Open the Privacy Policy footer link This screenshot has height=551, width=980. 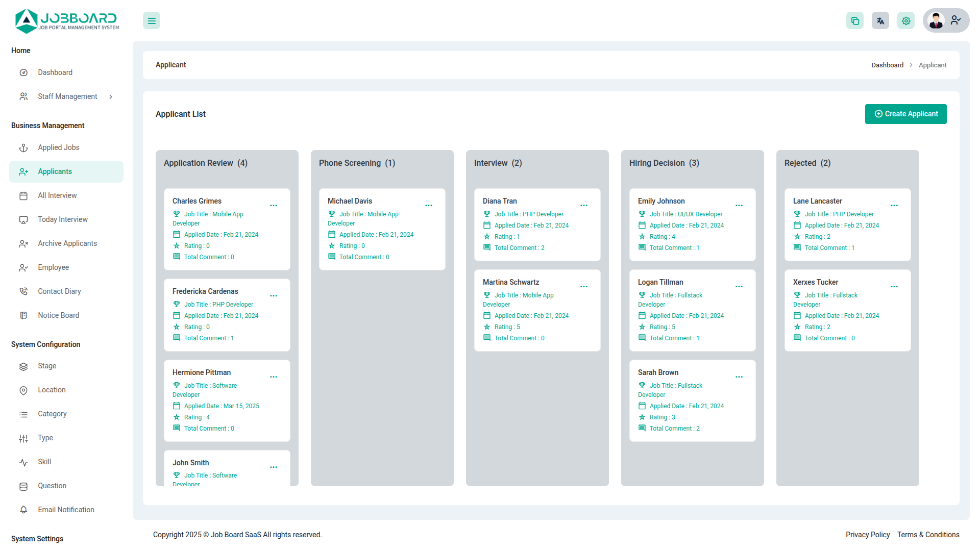(x=867, y=535)
